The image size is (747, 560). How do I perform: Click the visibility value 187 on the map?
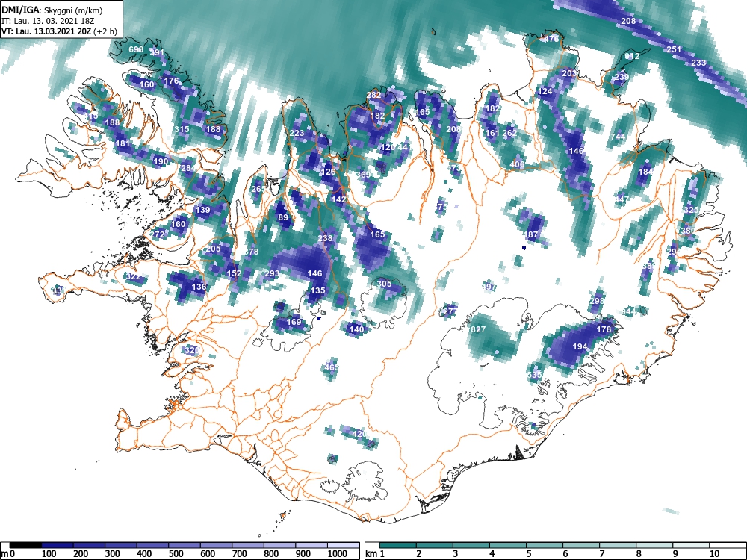coord(530,234)
